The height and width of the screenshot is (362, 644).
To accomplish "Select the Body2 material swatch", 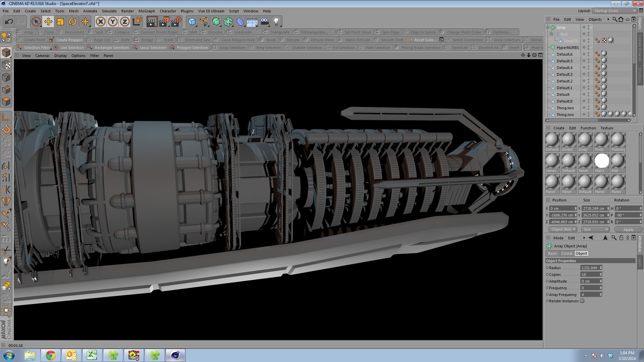I will 568,141.
